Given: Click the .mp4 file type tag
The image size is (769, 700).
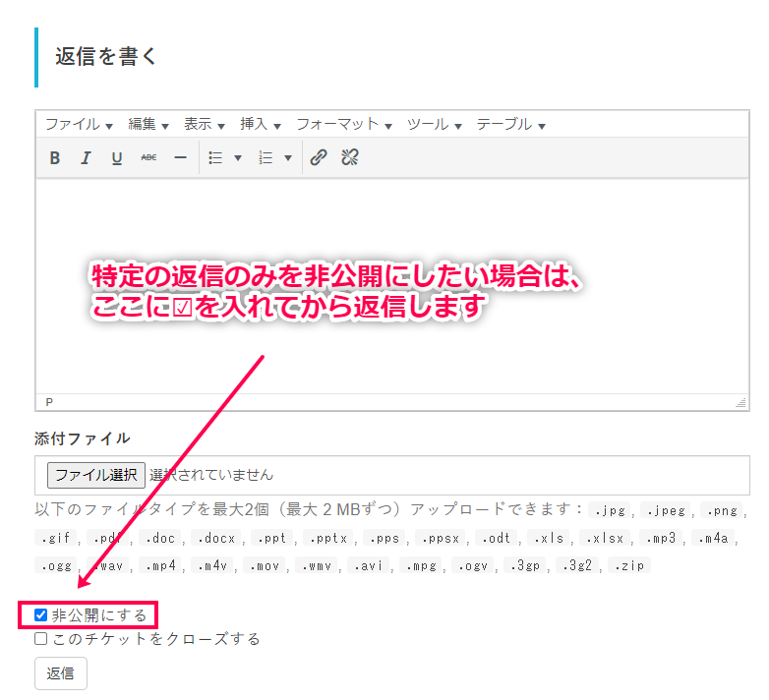Looking at the screenshot, I should (161, 565).
